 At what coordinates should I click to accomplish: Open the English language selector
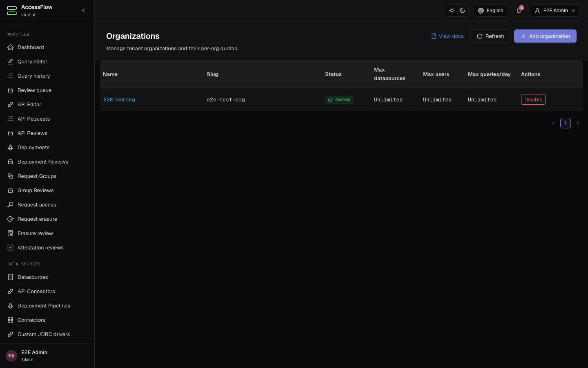tap(490, 11)
